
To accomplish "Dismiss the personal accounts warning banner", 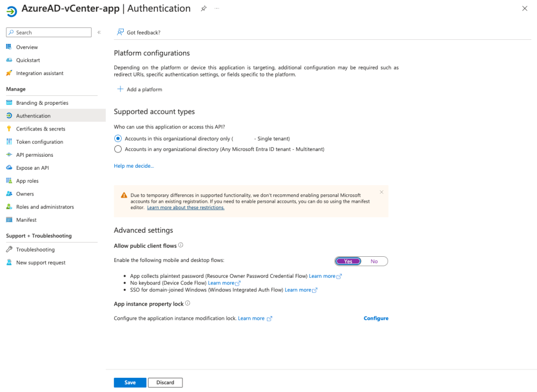I will [381, 192].
